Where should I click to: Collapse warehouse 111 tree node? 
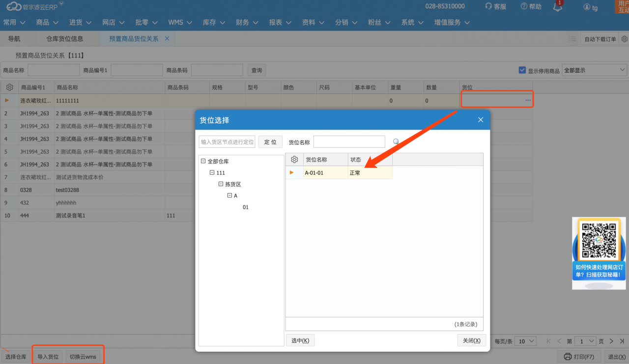(x=212, y=173)
